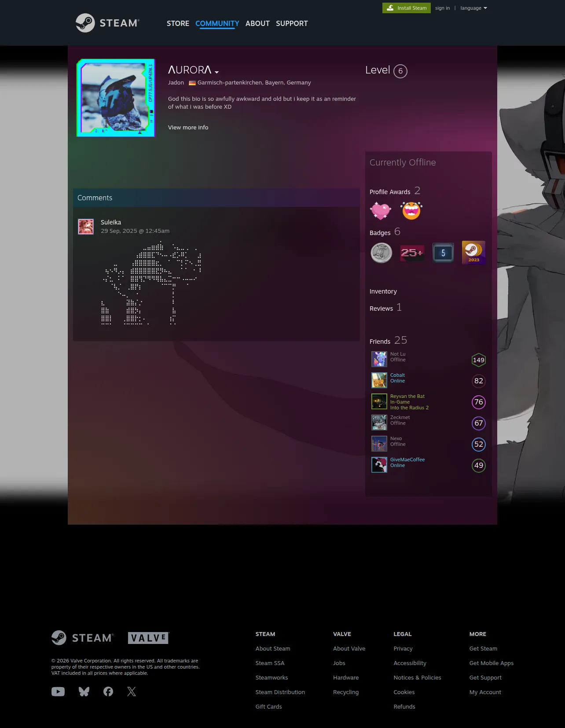
Task: View the Steam 2023 year badge
Action: [473, 253]
